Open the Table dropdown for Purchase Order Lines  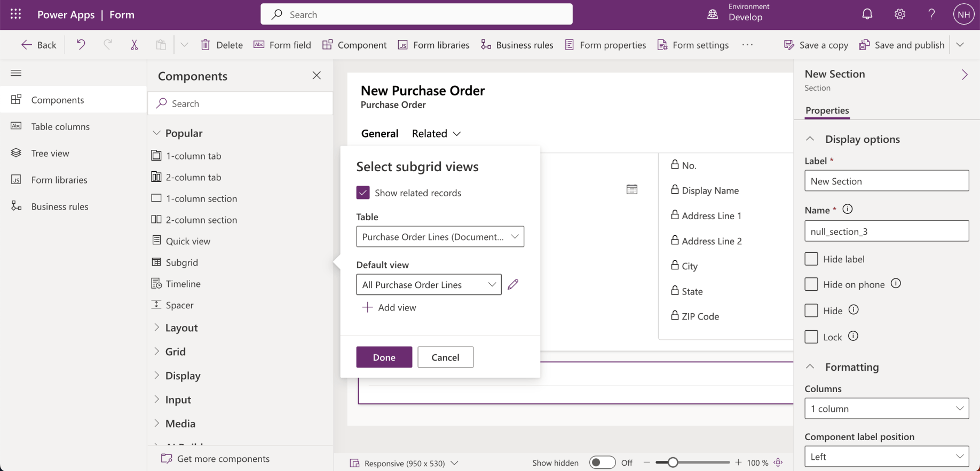pyautogui.click(x=440, y=237)
